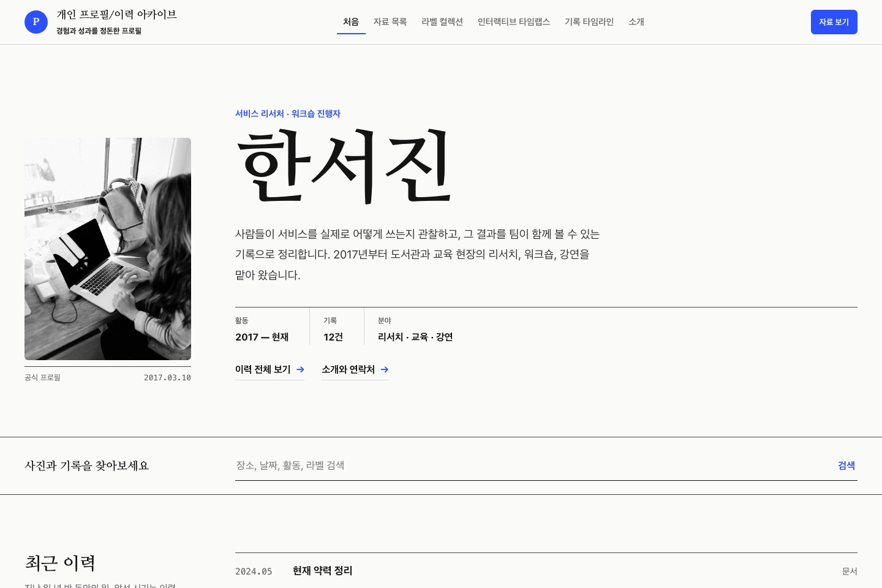Click the arrow beside 소개와 연락처

tap(385, 369)
